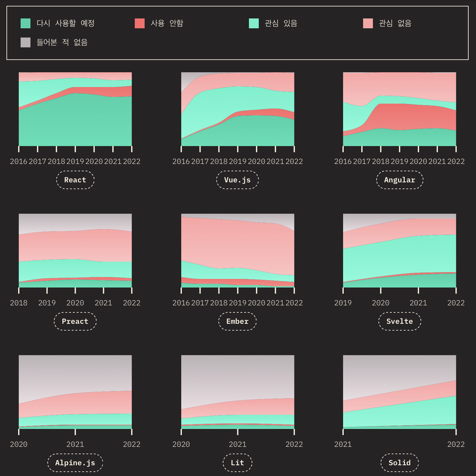Select the '다시 사용할 예정' legend label
This screenshot has height=476, width=476.
[66, 23]
